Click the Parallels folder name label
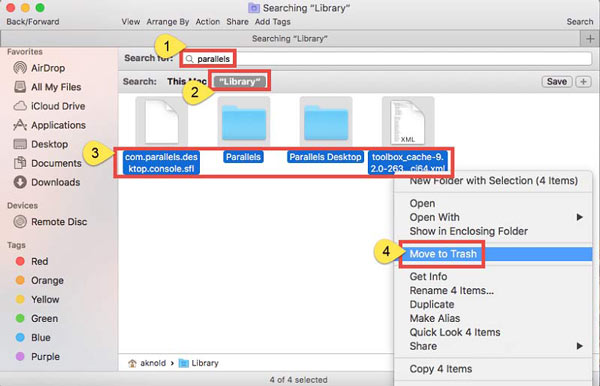600x386 pixels. [243, 157]
